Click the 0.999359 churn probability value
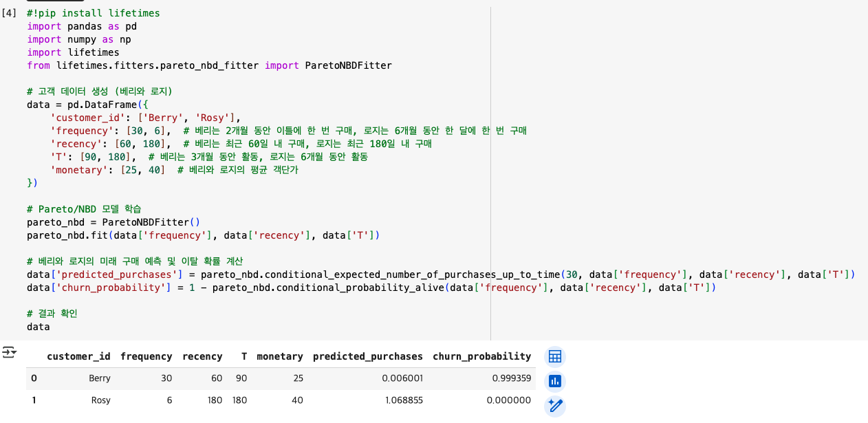 [512, 378]
